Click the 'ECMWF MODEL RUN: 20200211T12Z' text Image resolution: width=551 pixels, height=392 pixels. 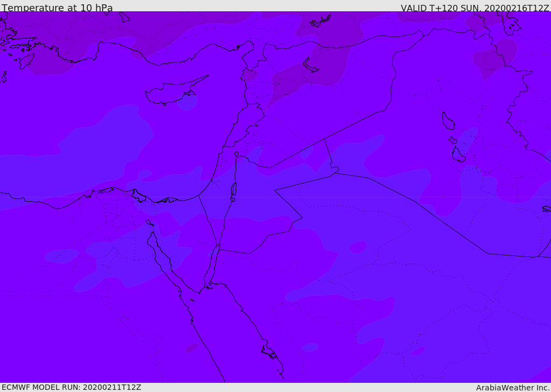72,387
